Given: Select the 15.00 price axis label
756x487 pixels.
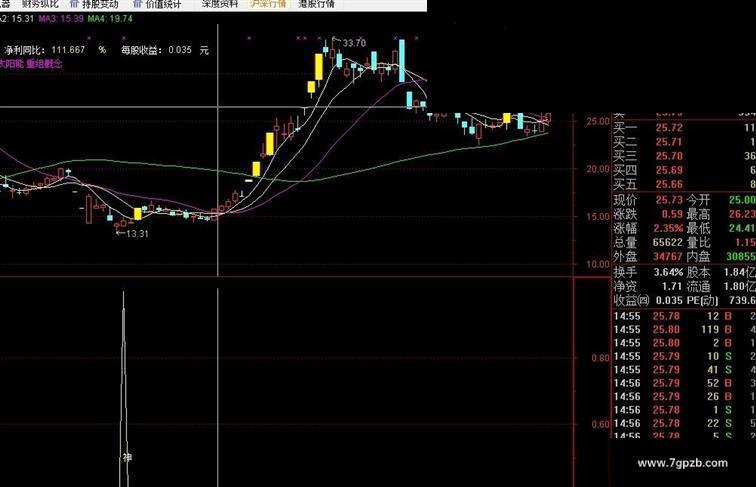Looking at the screenshot, I should [x=598, y=217].
